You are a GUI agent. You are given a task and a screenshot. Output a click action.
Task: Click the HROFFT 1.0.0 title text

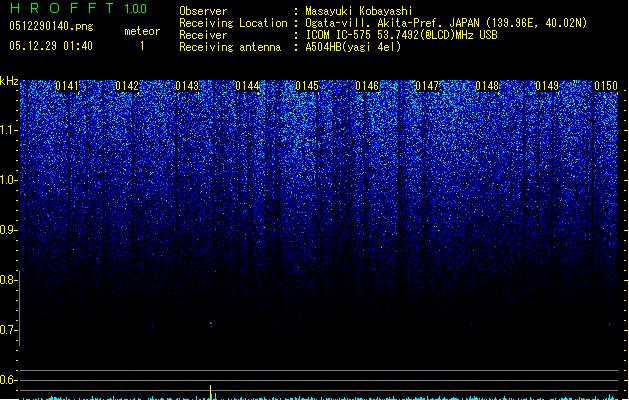tap(79, 8)
